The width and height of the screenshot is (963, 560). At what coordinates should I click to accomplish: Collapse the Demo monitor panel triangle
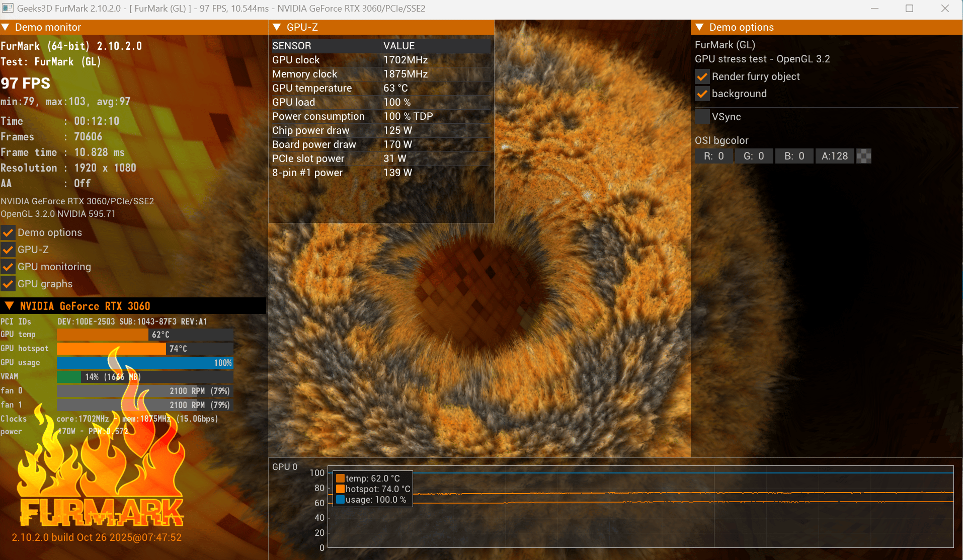click(5, 27)
